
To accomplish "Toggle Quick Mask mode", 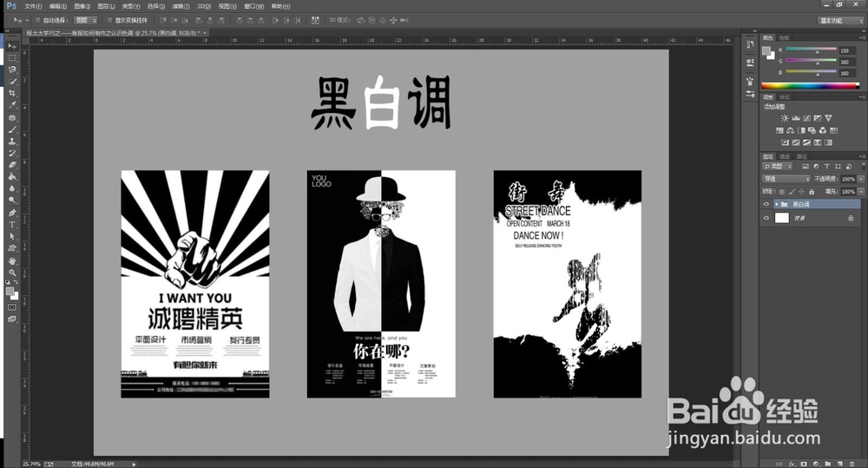I will [x=12, y=307].
